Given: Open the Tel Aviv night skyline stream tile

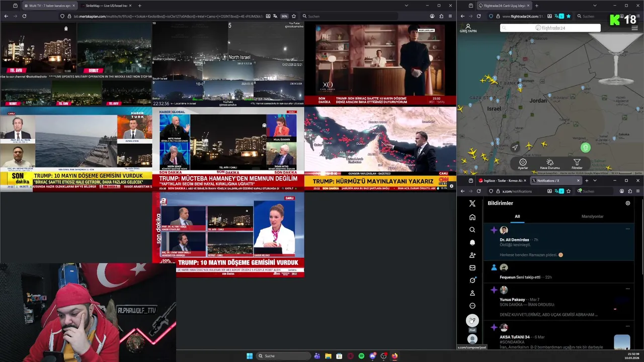Looking at the screenshot, I should 76,64.
